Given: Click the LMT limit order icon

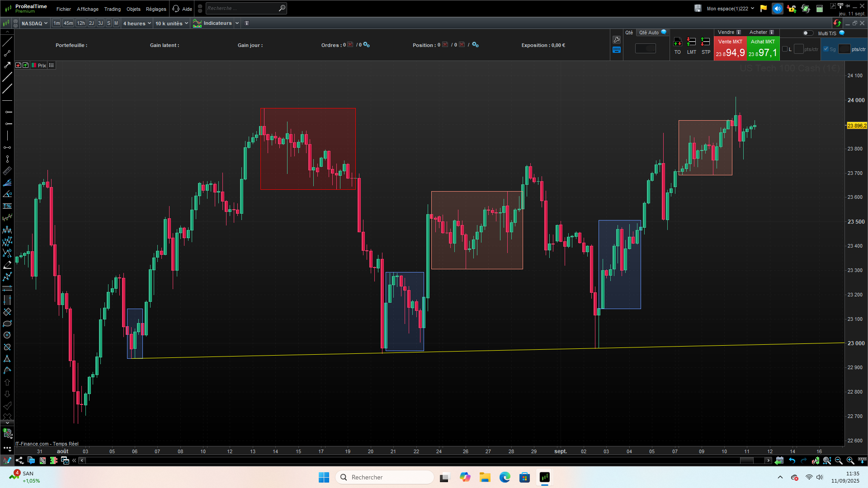Looking at the screenshot, I should pos(691,42).
